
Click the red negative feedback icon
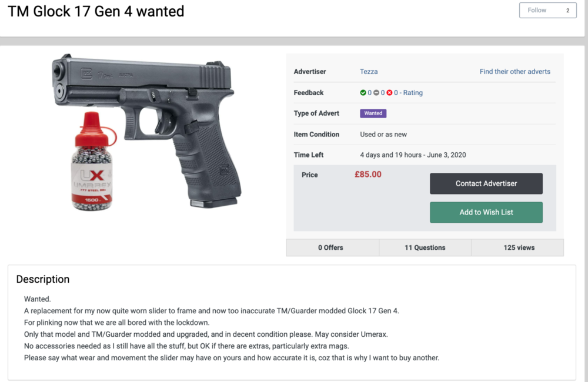[x=389, y=93]
